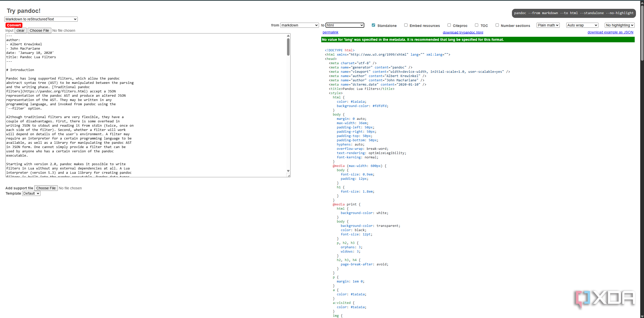Clear the input with the clear button
The image size is (644, 318).
click(x=21, y=30)
